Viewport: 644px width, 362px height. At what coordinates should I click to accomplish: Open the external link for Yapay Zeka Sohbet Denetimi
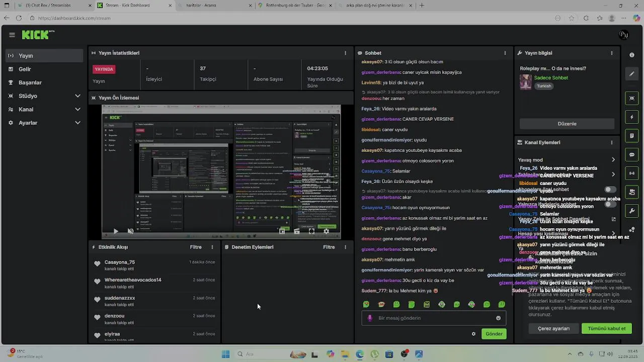tap(613, 219)
